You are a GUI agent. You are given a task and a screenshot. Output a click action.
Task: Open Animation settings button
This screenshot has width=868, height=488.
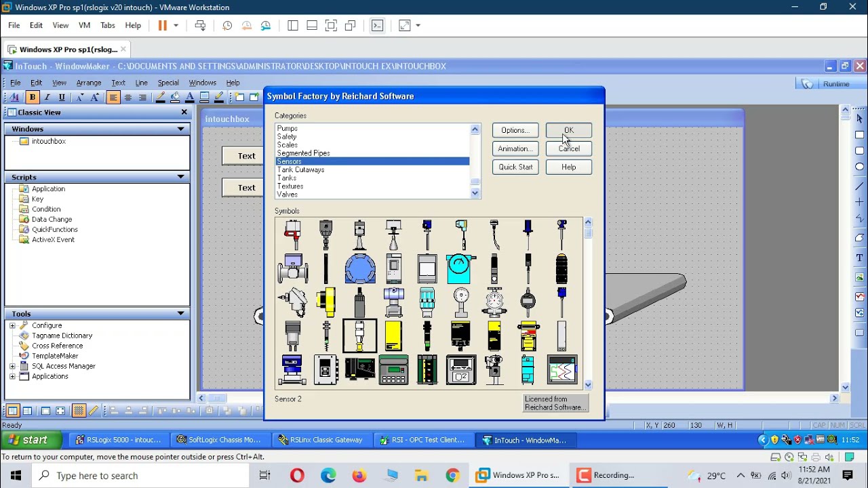click(x=515, y=148)
